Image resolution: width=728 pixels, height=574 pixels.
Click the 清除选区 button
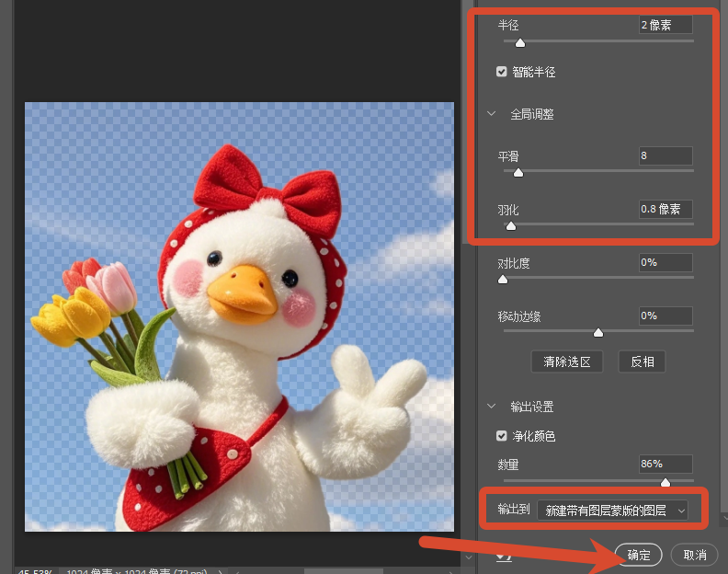pos(567,362)
